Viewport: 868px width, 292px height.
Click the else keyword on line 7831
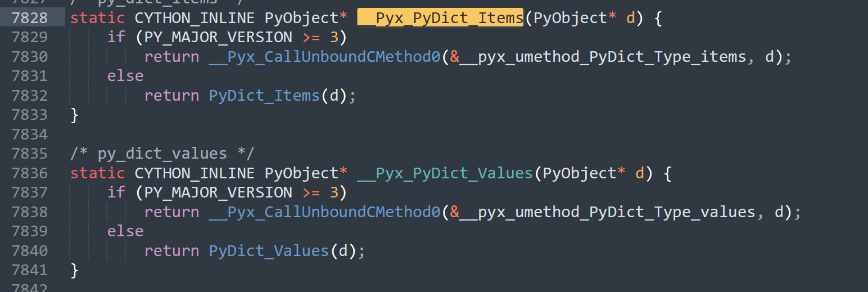125,76
